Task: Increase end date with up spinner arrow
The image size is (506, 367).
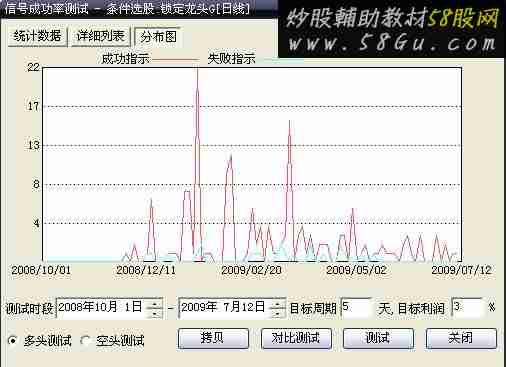Action: pos(277,303)
